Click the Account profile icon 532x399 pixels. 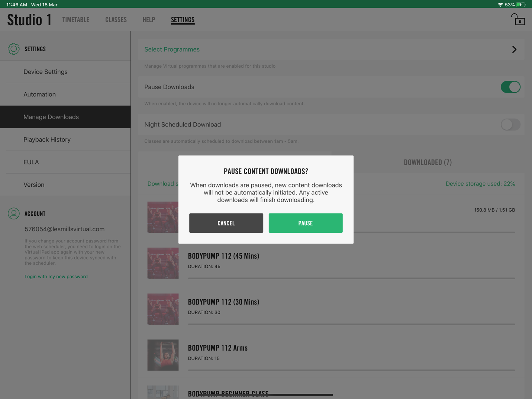14,213
